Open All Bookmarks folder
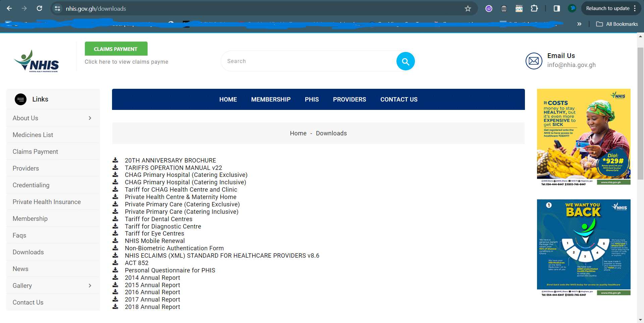Screen dimensions: 644x323 (617, 24)
